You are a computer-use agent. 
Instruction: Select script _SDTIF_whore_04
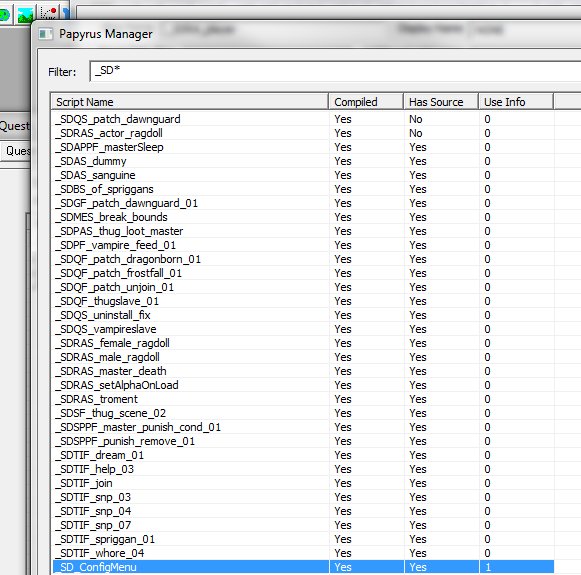click(x=100, y=554)
